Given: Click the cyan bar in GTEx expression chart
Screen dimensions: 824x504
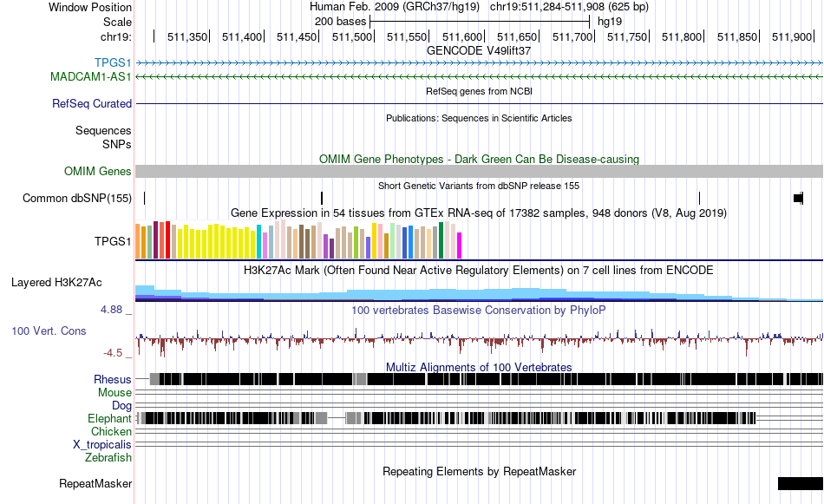Looking at the screenshot, I should pyautogui.click(x=258, y=242).
